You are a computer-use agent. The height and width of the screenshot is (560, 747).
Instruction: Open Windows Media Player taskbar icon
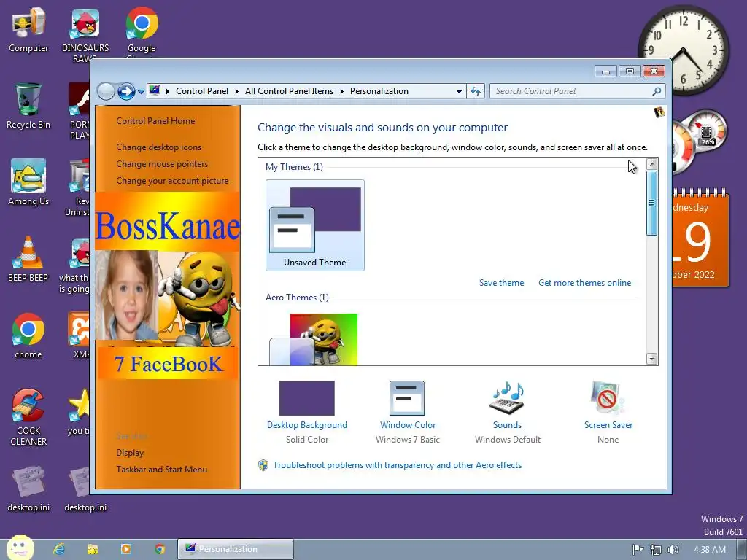[x=125, y=549]
